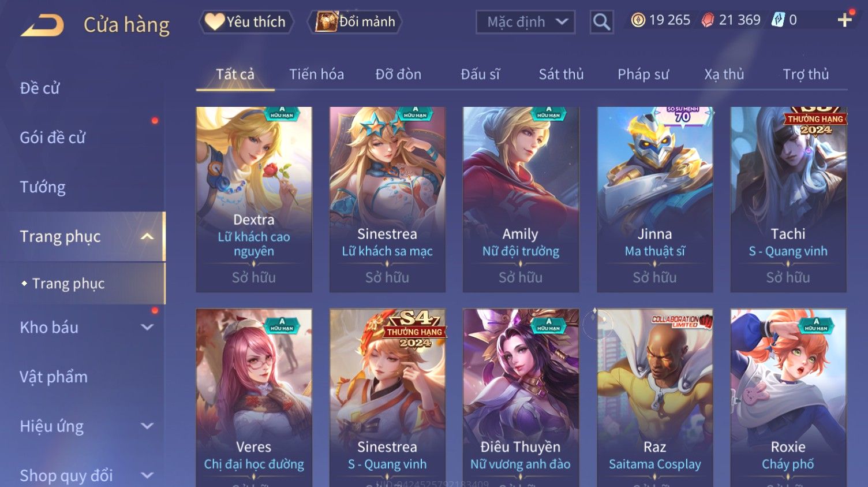
Task: Expand the Kho báu section
Action: tap(147, 328)
